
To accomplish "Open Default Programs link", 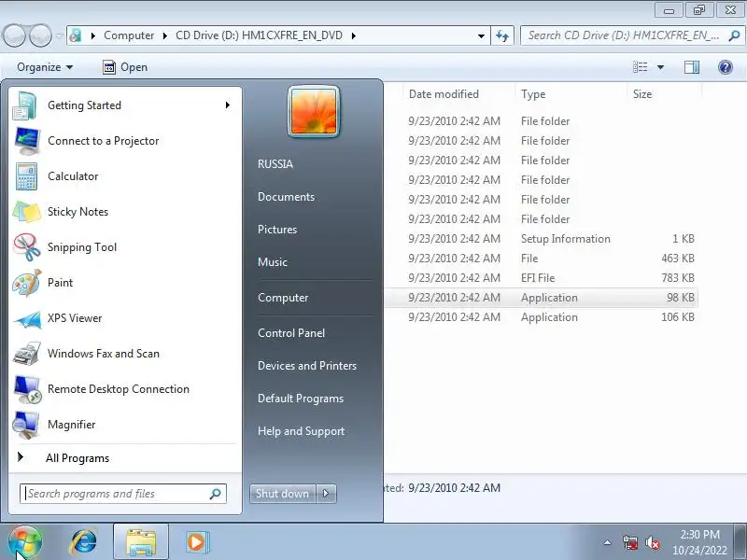I will point(301,399).
